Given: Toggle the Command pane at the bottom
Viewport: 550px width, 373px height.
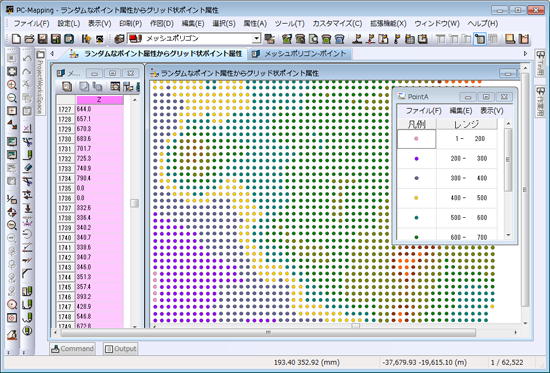Looking at the screenshot, I should (73, 349).
